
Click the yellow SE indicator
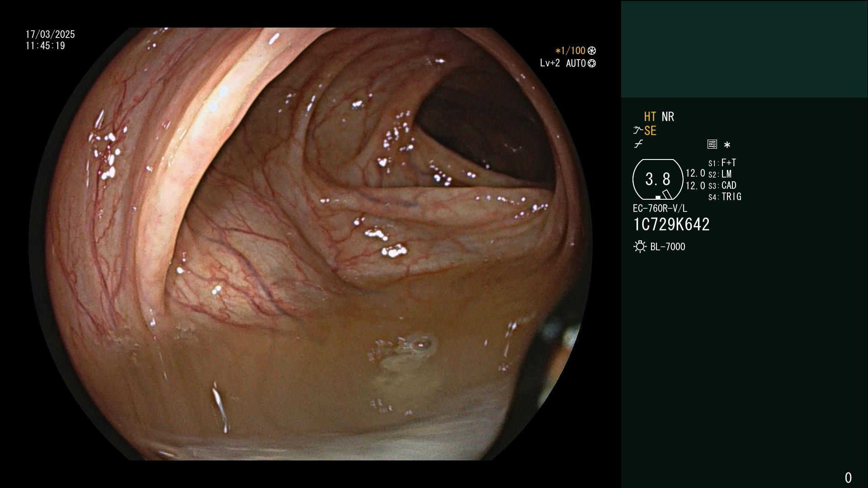click(650, 131)
